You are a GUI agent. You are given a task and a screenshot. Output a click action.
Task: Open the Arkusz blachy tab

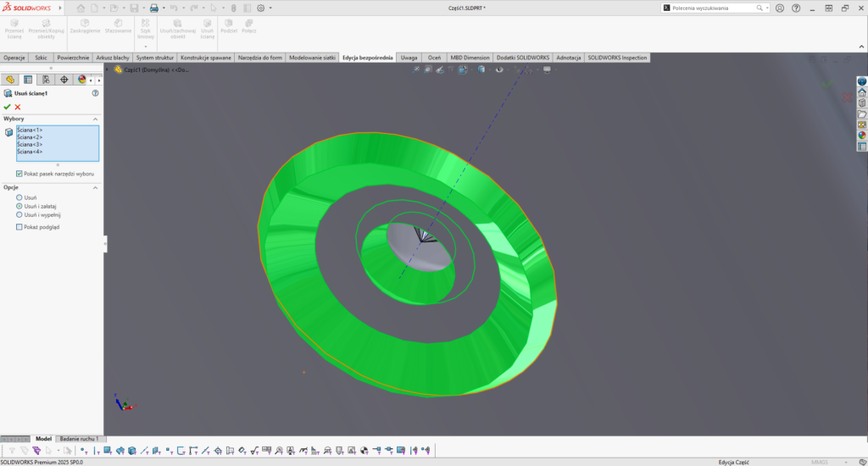click(112, 58)
